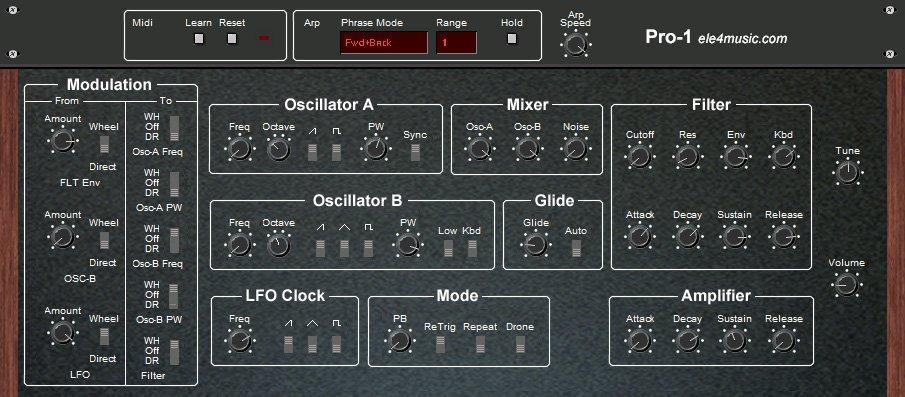
Task: Click the Amplifier Decay knob
Action: (687, 340)
